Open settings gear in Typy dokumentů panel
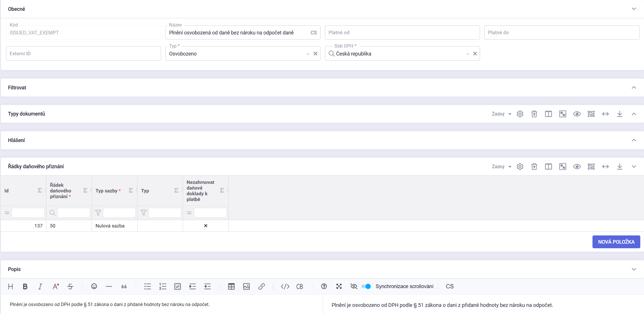Screen dimensions: 644x314 click(520, 114)
